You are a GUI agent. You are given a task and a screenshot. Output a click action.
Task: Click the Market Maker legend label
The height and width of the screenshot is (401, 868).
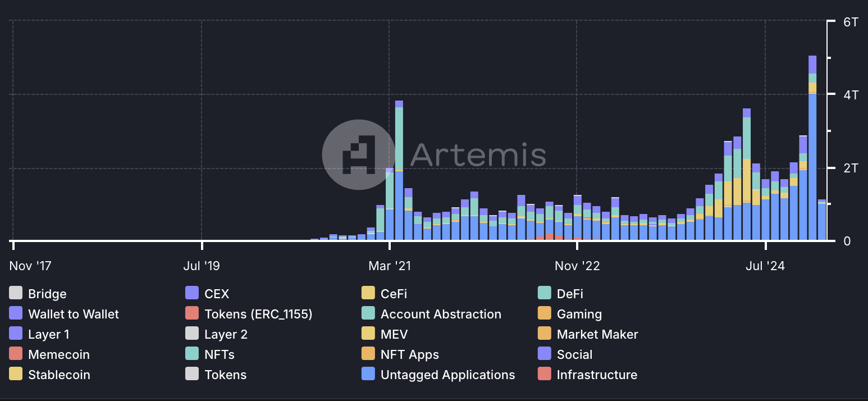(597, 334)
